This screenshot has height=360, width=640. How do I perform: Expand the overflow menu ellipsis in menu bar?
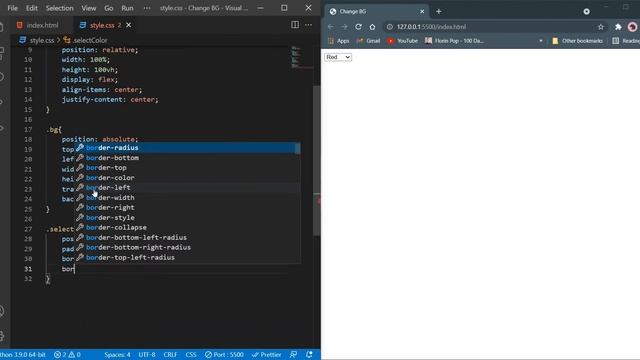point(147,8)
